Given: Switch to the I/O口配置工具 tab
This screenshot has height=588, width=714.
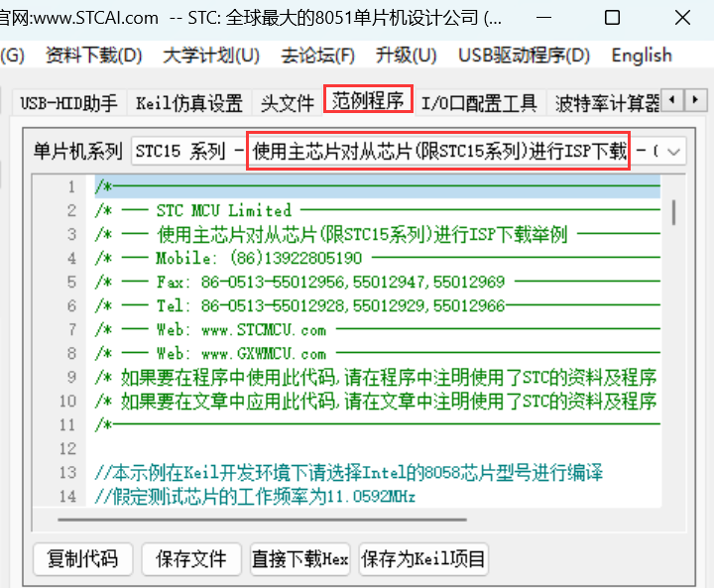Looking at the screenshot, I should click(x=479, y=103).
